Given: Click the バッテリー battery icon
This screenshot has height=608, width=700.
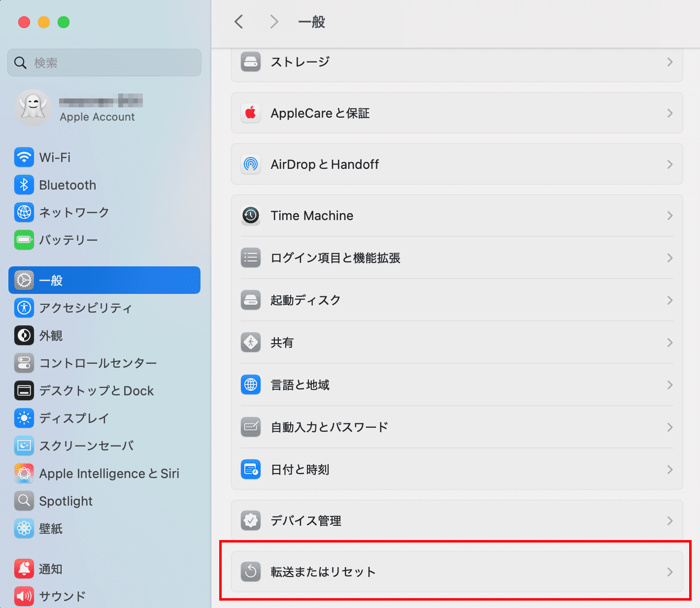Looking at the screenshot, I should pyautogui.click(x=24, y=240).
